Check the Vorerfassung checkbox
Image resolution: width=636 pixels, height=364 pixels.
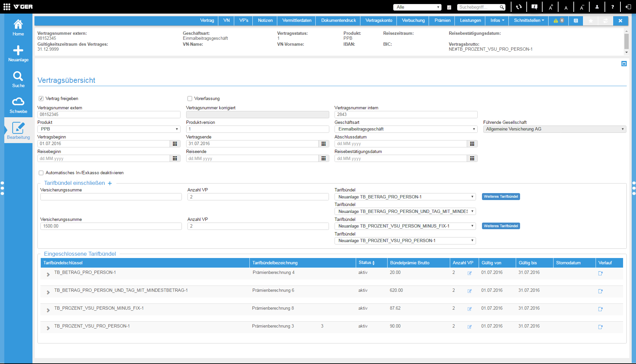190,98
